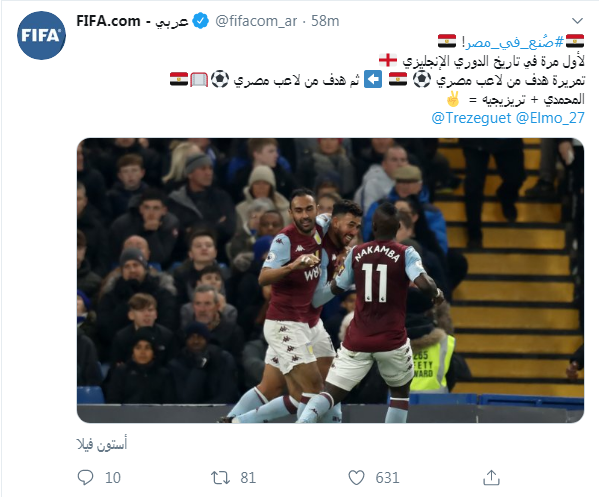Open the @Trezeguet mention link

pyautogui.click(x=471, y=118)
